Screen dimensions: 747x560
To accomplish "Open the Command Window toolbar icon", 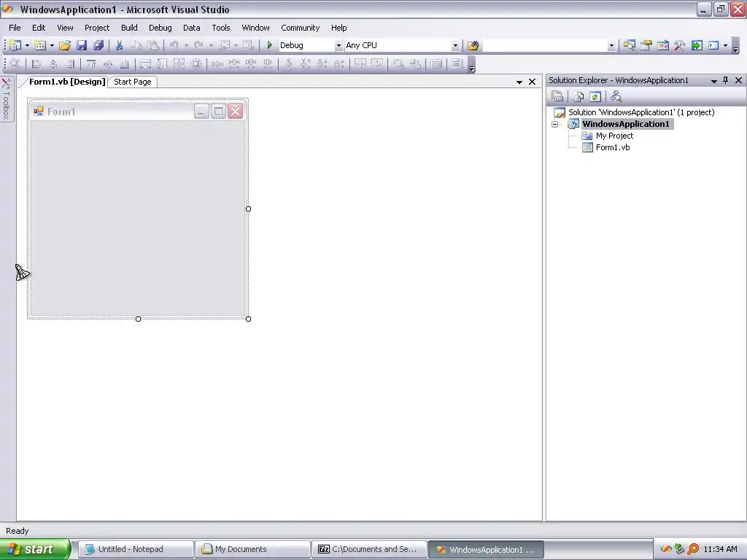I will (x=713, y=45).
